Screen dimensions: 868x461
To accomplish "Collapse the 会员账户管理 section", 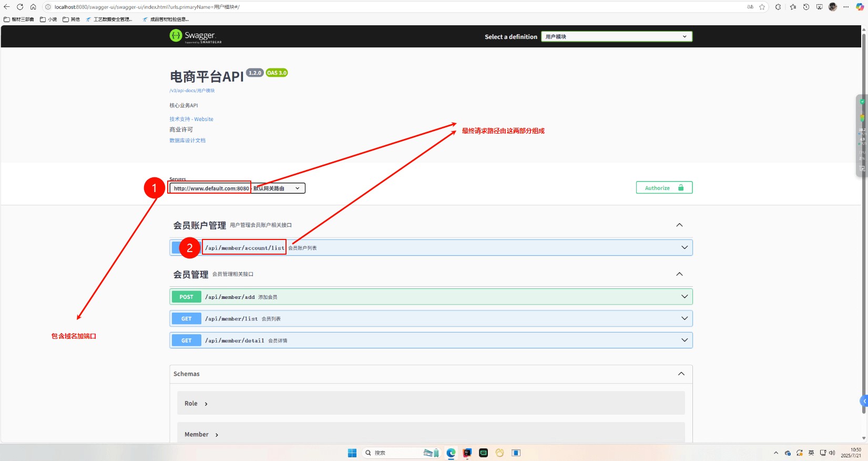I will click(679, 225).
